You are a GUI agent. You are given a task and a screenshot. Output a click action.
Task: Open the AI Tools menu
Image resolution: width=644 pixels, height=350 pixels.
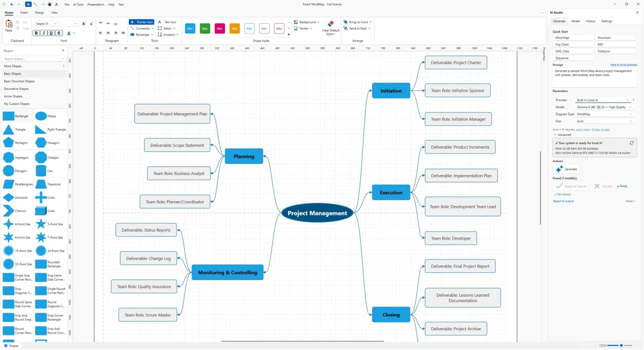click(x=78, y=4)
